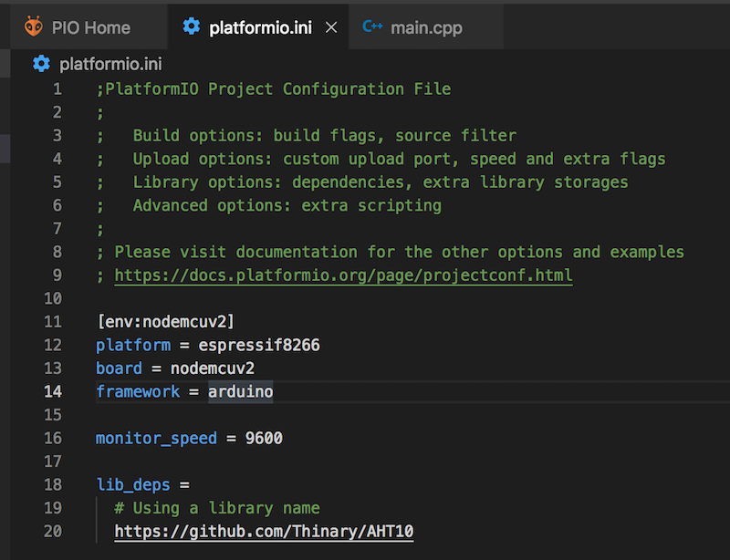Open the docs.platformio.org projectconf link

coord(343,275)
